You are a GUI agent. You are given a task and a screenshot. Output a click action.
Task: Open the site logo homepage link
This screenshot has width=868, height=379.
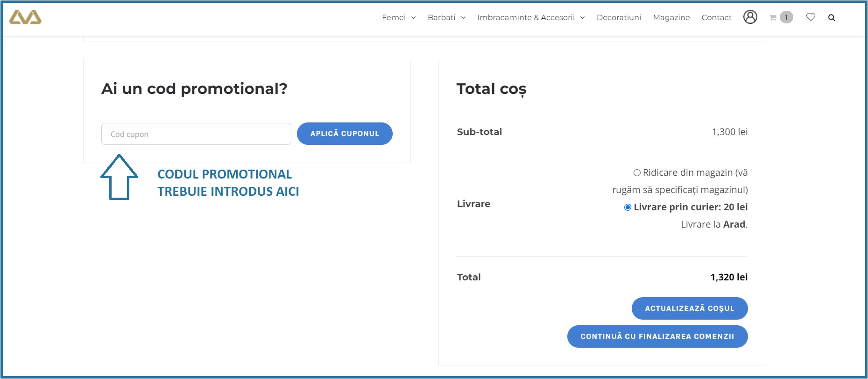25,17
